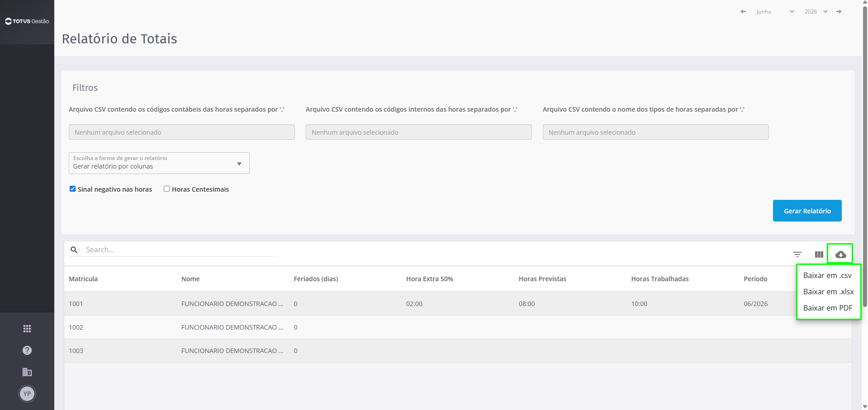Expand the Gerar relatório por colunas dropdown

(x=159, y=163)
